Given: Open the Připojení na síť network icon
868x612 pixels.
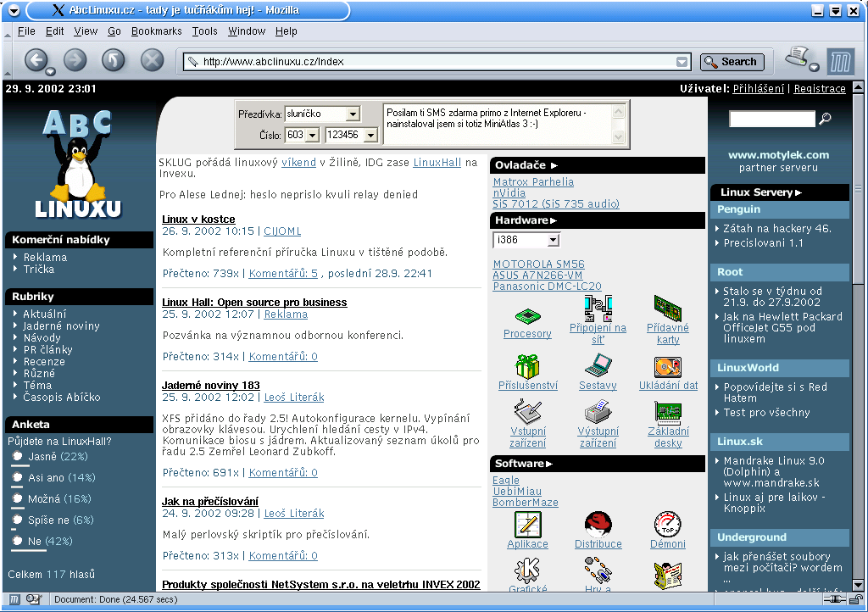Looking at the screenshot, I should 598,308.
